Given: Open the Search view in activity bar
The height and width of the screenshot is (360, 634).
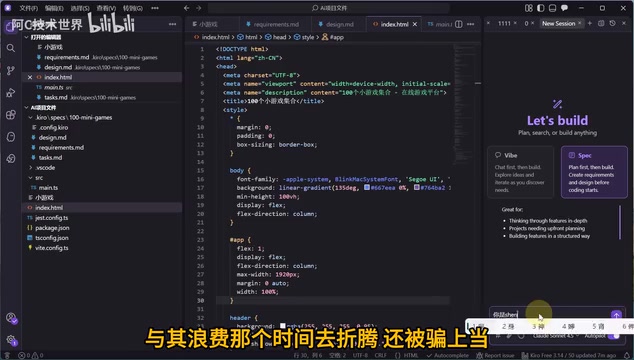Looking at the screenshot, I should point(11,48).
